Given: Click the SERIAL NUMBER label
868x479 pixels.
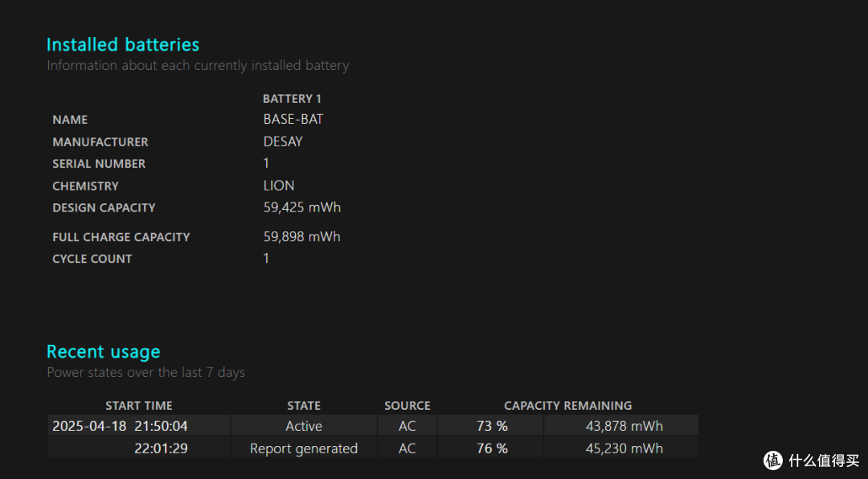Looking at the screenshot, I should [99, 164].
